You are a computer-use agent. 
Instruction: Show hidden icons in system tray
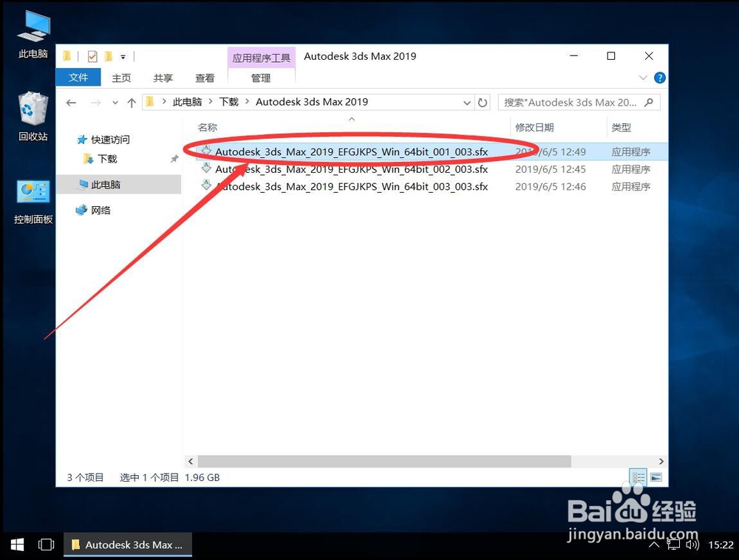click(654, 545)
